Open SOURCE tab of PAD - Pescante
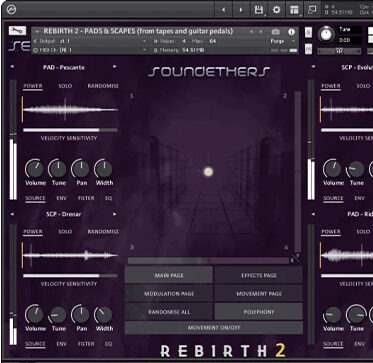This screenshot has height=363, width=373. [35, 199]
